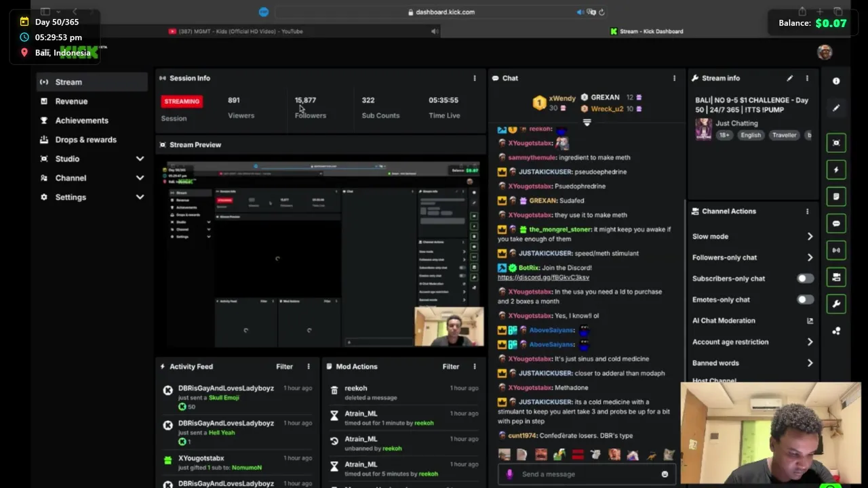
Task: Click the Discord invite link in chat
Action: 543,277
